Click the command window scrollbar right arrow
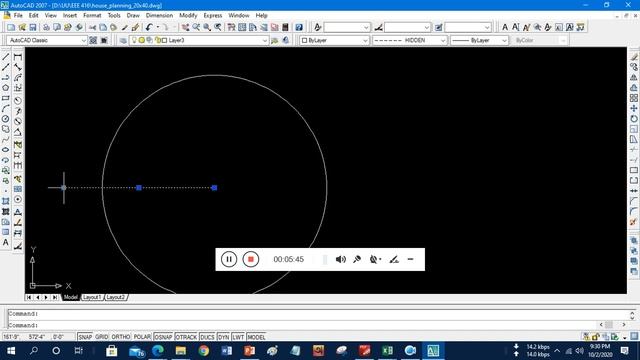The width and height of the screenshot is (640, 360). (x=624, y=324)
